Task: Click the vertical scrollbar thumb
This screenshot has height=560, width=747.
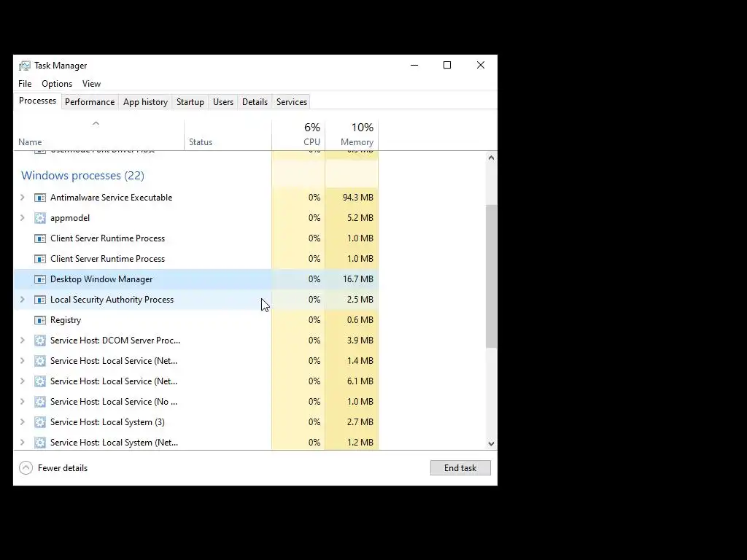Action: click(491, 276)
